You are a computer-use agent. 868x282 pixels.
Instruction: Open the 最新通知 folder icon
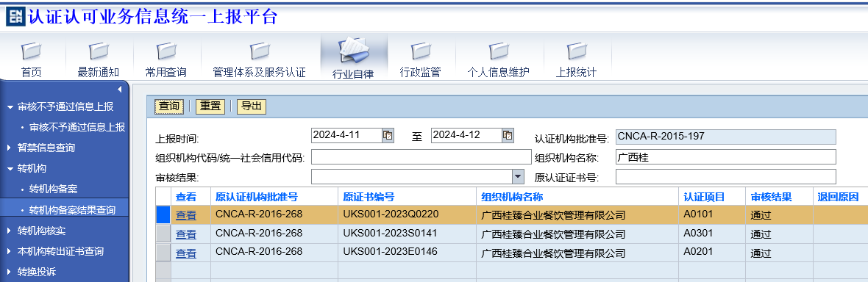[99, 51]
